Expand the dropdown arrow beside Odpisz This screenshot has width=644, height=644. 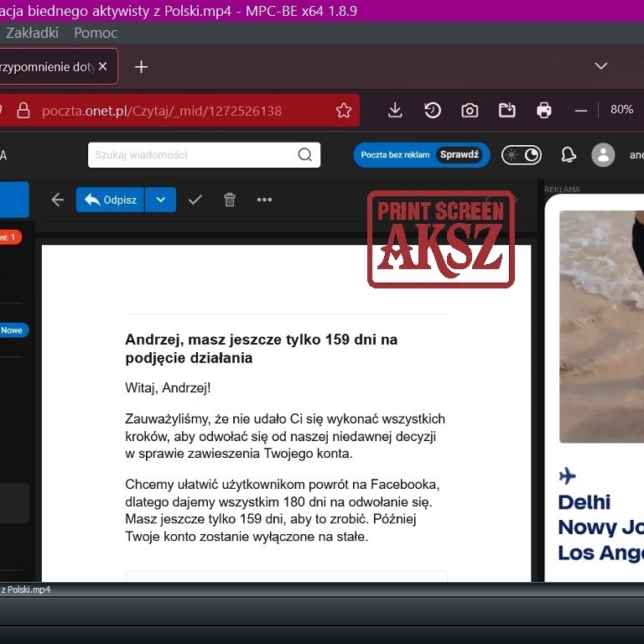point(160,200)
